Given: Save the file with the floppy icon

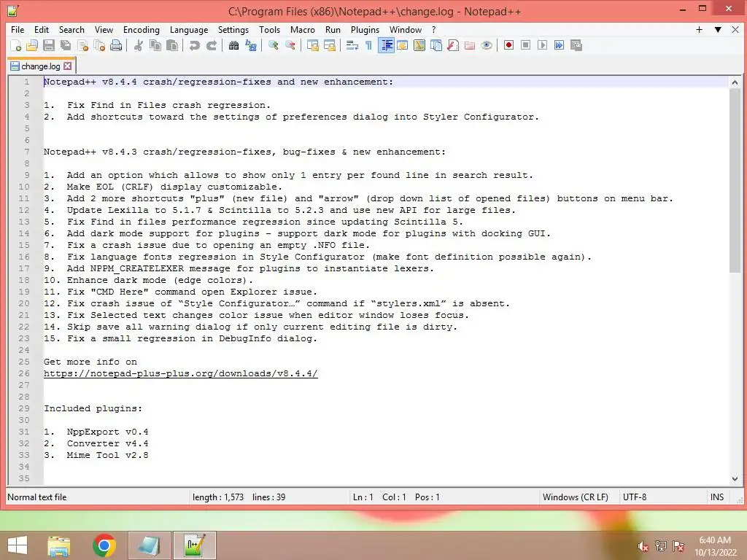Looking at the screenshot, I should coord(49,46).
